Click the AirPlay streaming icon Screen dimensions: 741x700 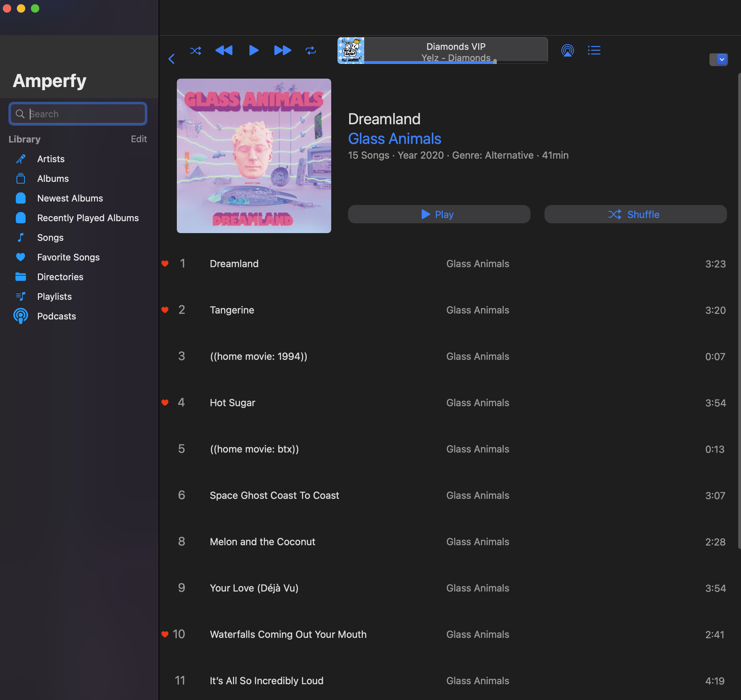click(567, 50)
